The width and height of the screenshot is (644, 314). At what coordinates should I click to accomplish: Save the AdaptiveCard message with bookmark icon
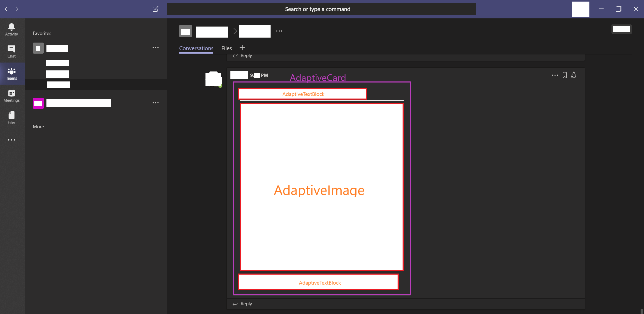tap(564, 75)
